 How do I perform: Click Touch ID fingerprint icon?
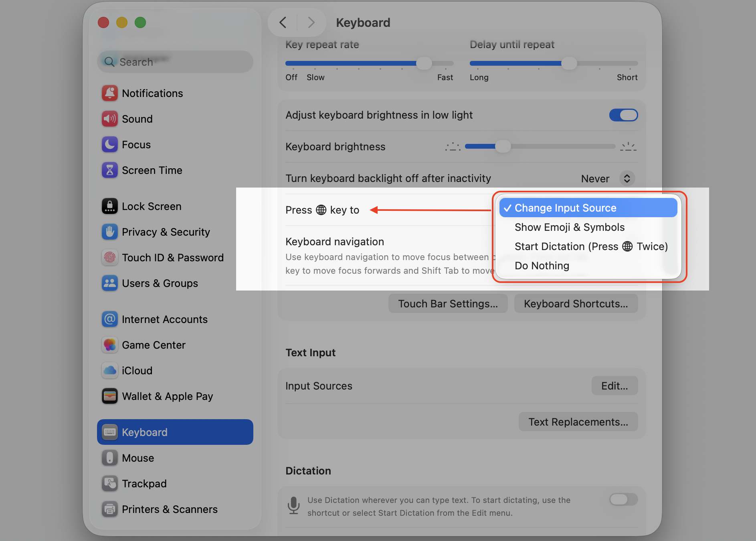109,257
